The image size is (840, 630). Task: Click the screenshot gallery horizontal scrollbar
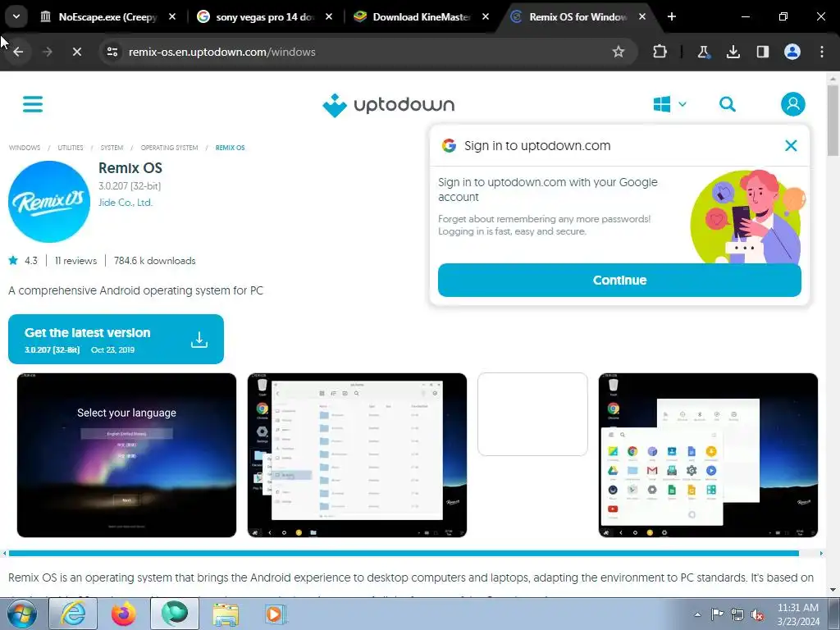[x=404, y=554]
